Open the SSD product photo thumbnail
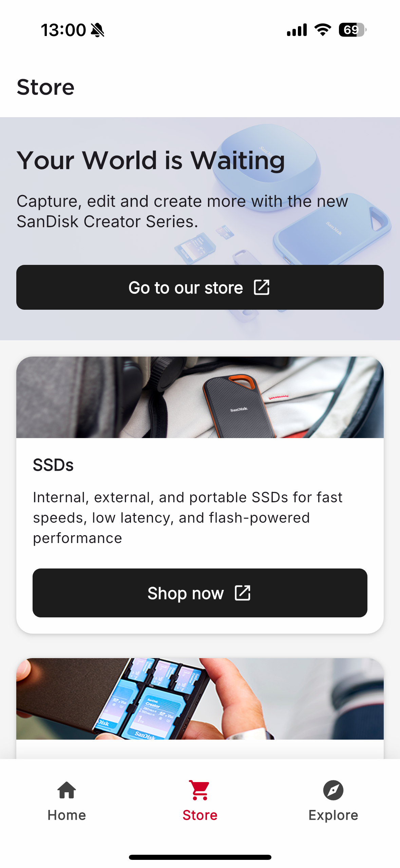 point(200,397)
